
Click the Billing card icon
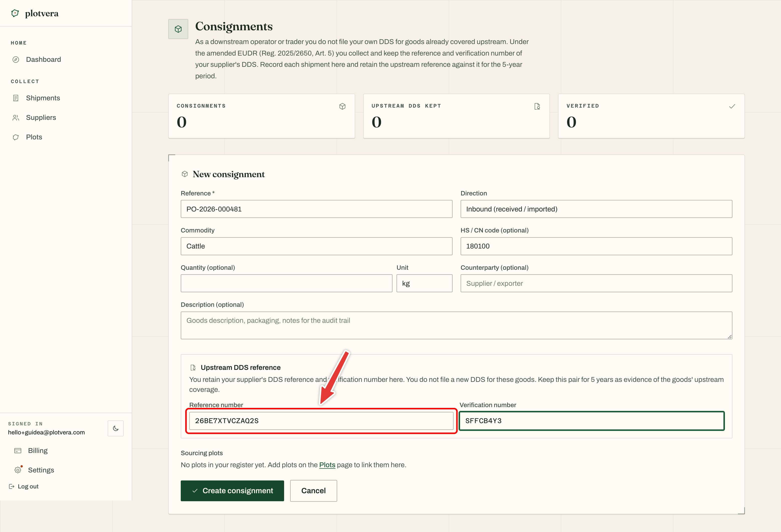[x=18, y=451]
